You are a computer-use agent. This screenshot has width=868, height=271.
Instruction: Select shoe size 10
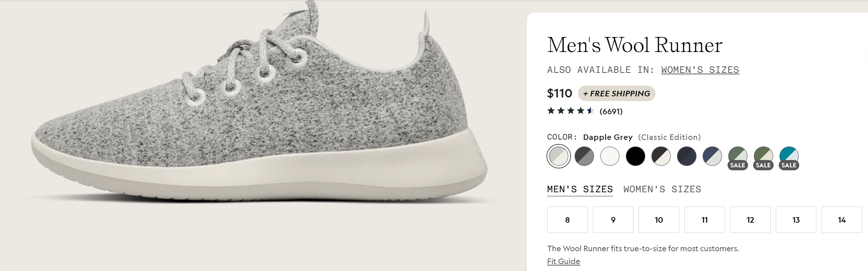[x=659, y=220]
